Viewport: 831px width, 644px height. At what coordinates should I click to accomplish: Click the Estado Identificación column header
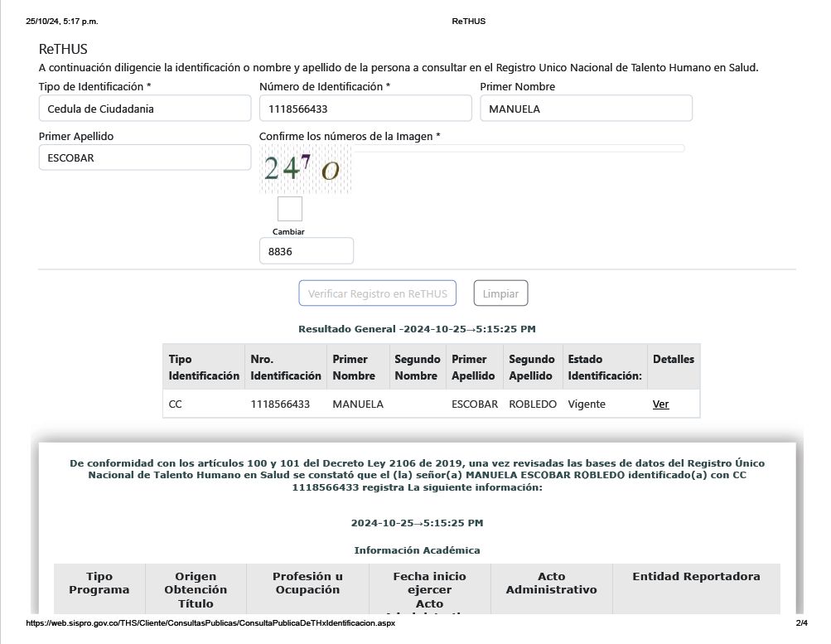604,367
